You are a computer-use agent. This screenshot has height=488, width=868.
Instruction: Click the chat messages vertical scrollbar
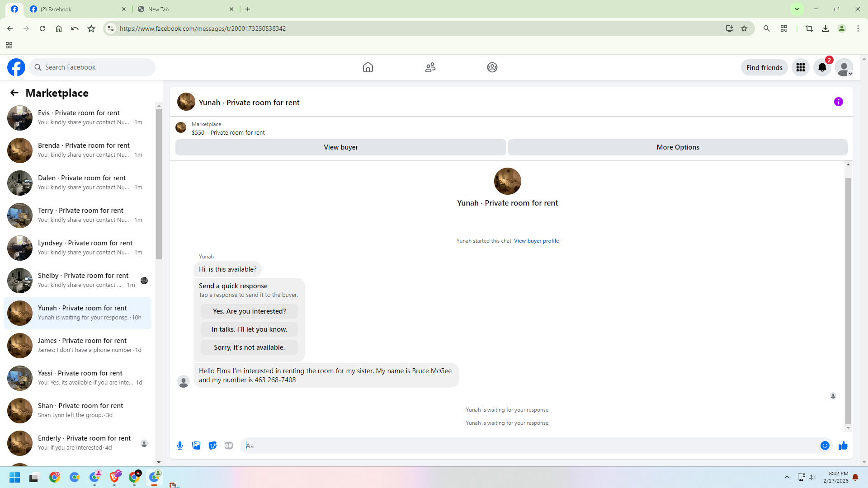pyautogui.click(x=848, y=298)
